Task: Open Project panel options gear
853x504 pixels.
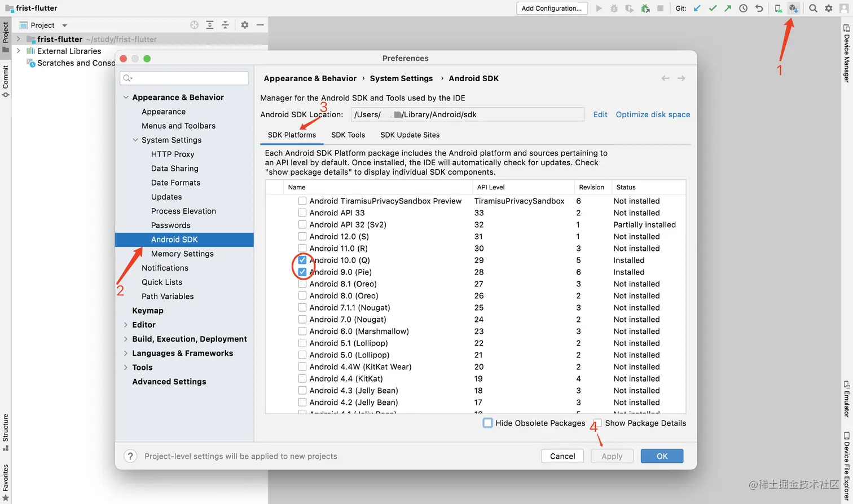Action: [244, 25]
